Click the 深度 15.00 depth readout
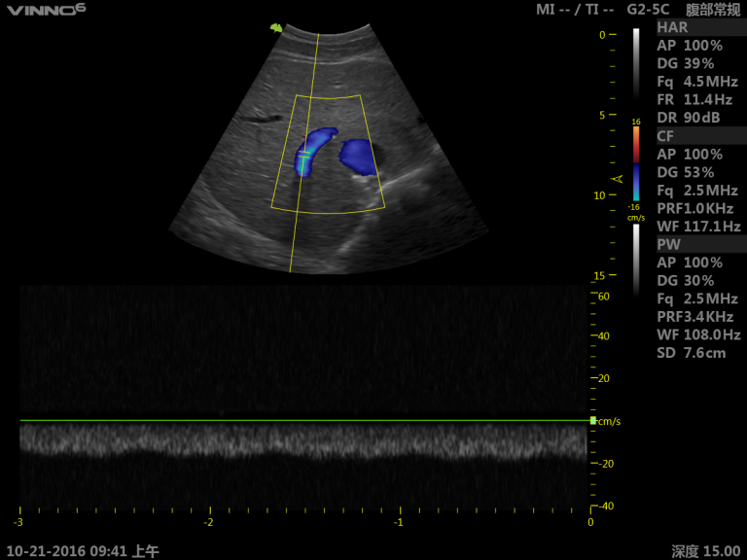The width and height of the screenshot is (747, 560). click(706, 551)
